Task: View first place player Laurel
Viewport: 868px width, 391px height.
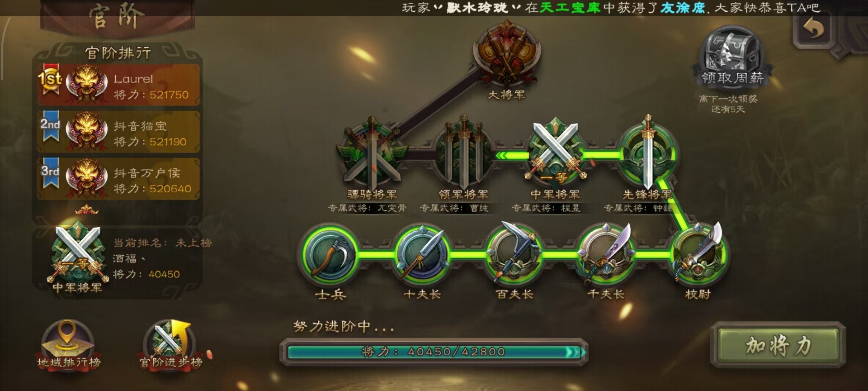Action: pyautogui.click(x=118, y=85)
